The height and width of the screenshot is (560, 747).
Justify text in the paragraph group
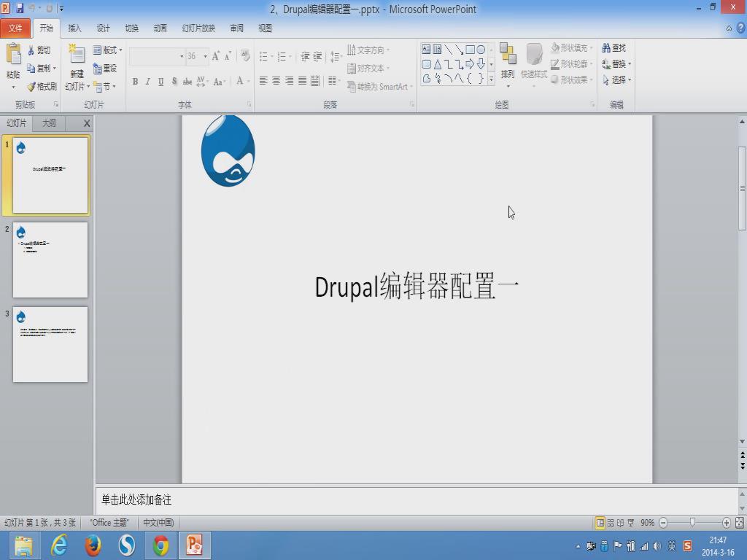[302, 81]
